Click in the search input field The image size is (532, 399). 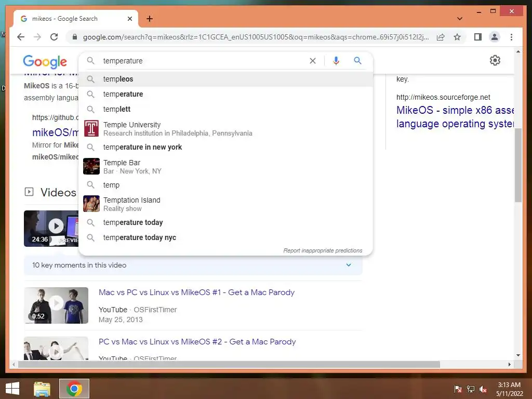point(204,61)
